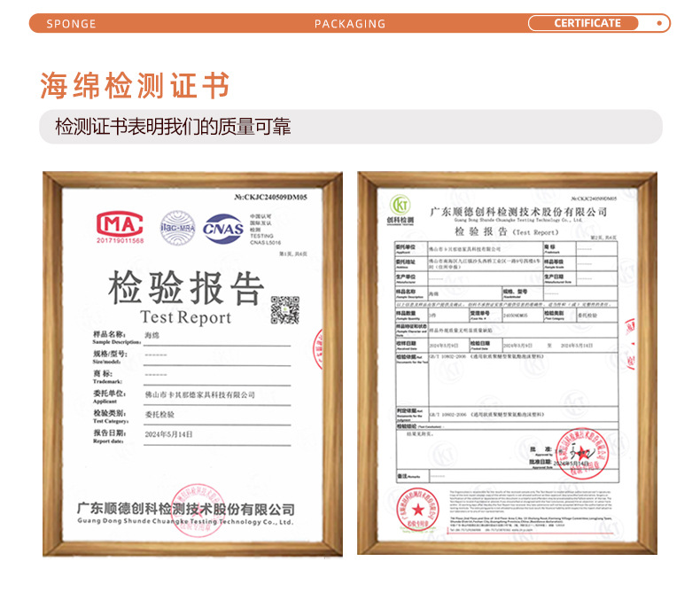Select the PACKAGING tab
This screenshot has height=608, width=700.
[x=350, y=24]
